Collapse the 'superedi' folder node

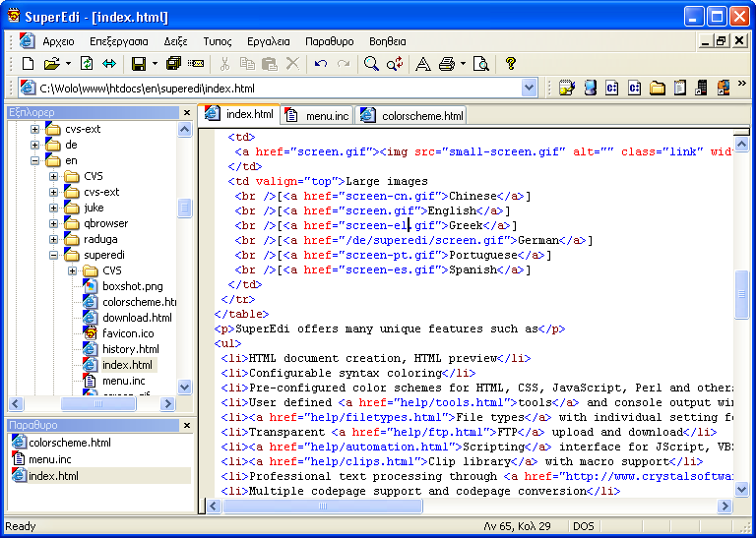pos(53,256)
